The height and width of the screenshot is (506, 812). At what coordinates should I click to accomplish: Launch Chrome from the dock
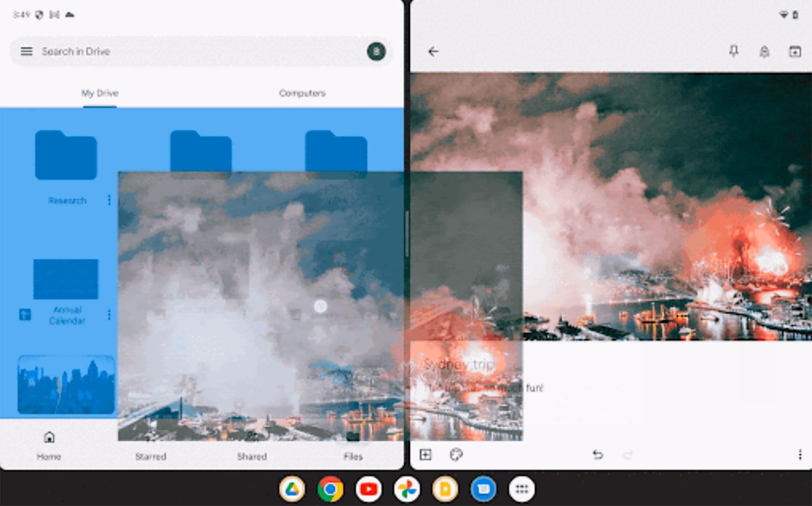[332, 487]
